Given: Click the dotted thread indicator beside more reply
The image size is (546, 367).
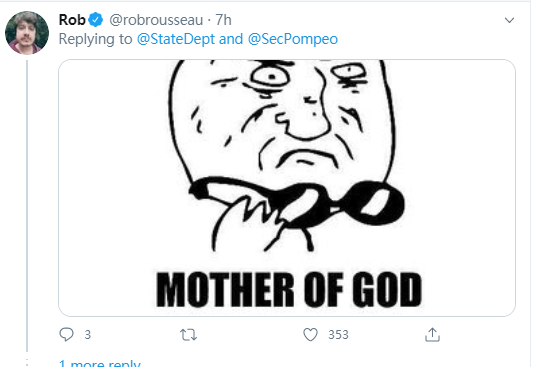Looking at the screenshot, I should [x=27, y=362].
